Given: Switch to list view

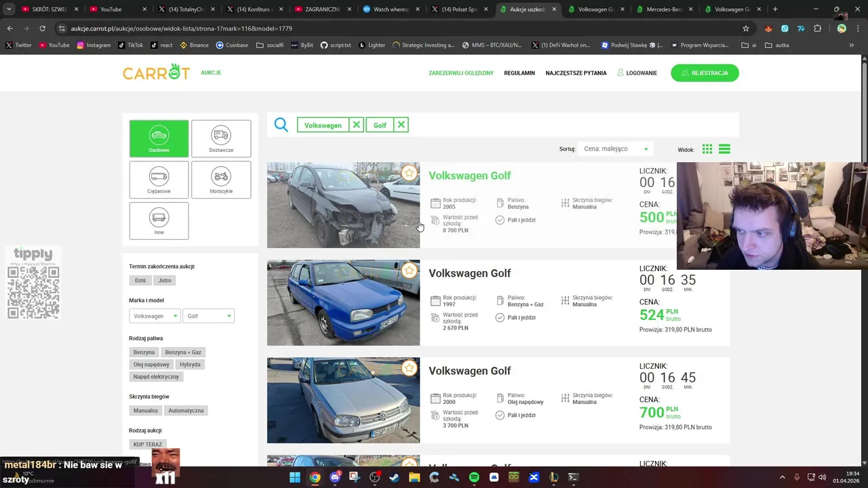Looking at the screenshot, I should (724, 149).
